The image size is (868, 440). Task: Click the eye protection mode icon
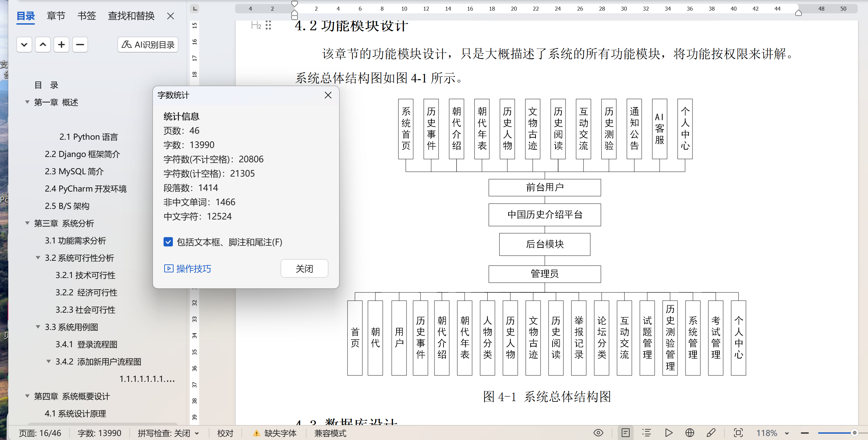(598, 433)
